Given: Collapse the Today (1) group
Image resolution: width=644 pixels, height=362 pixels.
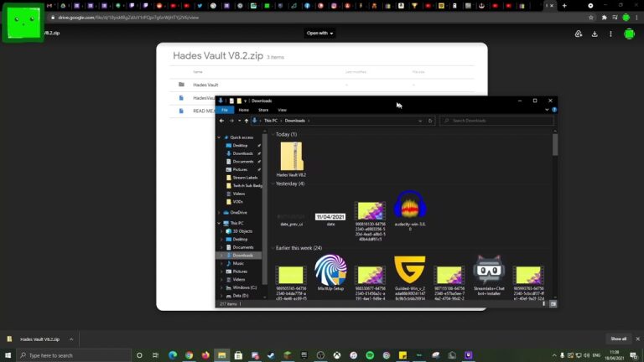Looking at the screenshot, I should coord(273,135).
